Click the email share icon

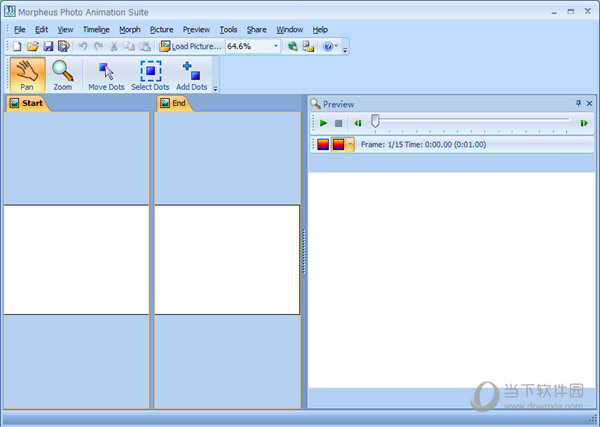click(308, 47)
